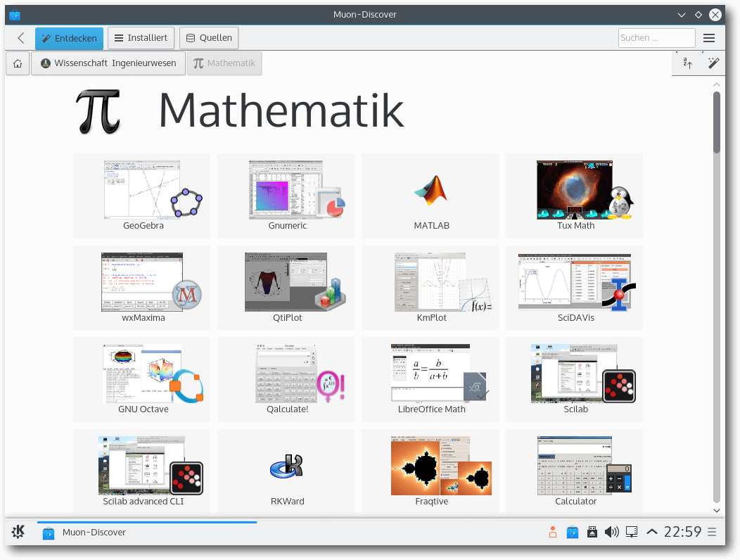
Task: Open the a-z sort order button
Action: click(x=688, y=63)
